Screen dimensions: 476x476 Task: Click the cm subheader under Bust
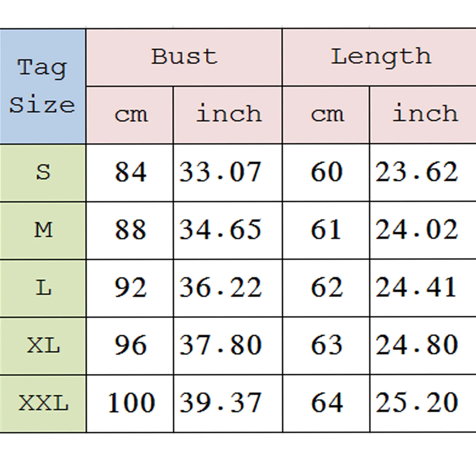click(131, 115)
